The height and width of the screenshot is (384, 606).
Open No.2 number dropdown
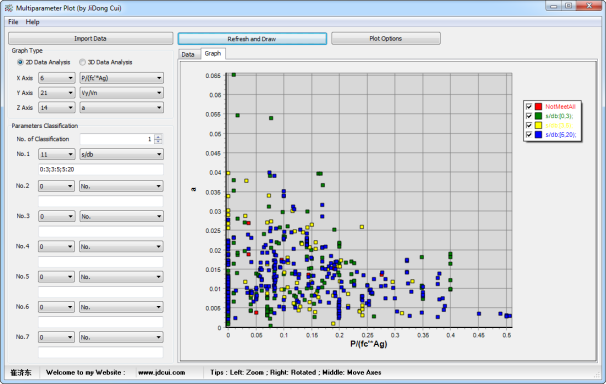click(x=56, y=186)
